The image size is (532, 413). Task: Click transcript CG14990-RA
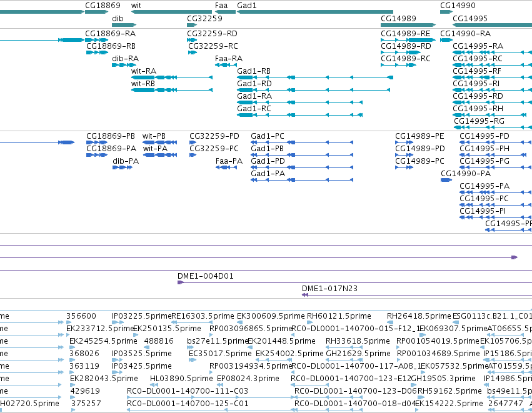[446, 40]
